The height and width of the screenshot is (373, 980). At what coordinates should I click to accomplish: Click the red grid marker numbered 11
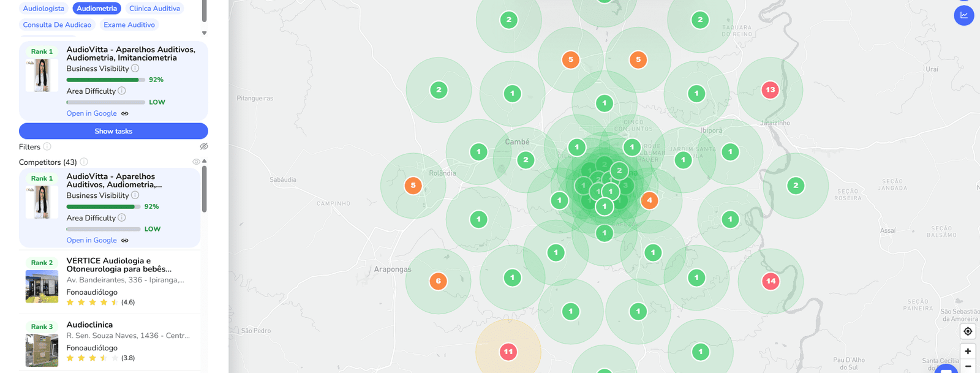pyautogui.click(x=508, y=352)
